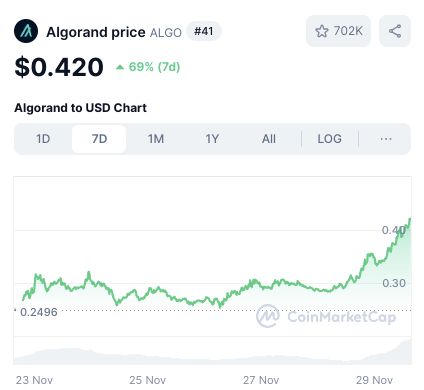
Task: Open the three-dots more options
Action: tap(386, 139)
